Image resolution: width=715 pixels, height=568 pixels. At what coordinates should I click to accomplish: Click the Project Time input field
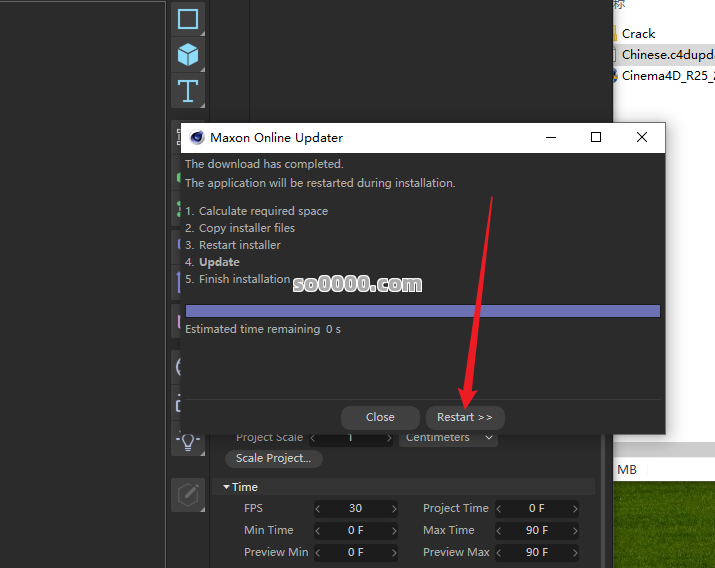(536, 508)
